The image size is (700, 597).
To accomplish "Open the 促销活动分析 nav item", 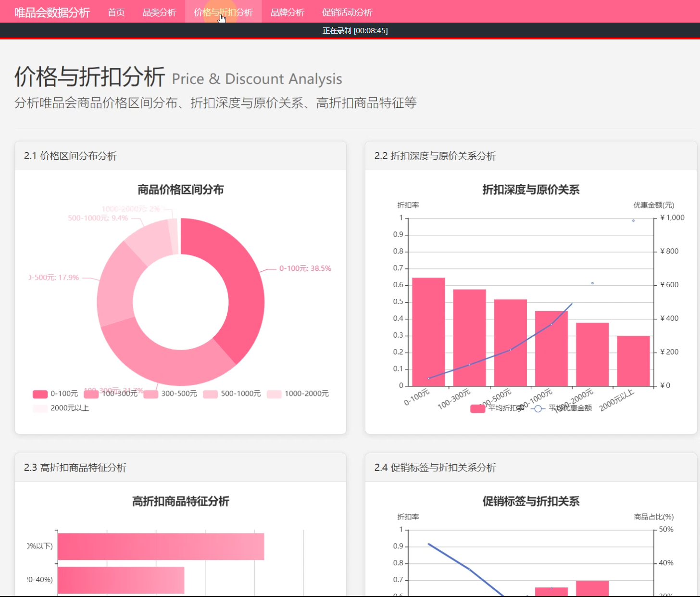I will [x=347, y=13].
